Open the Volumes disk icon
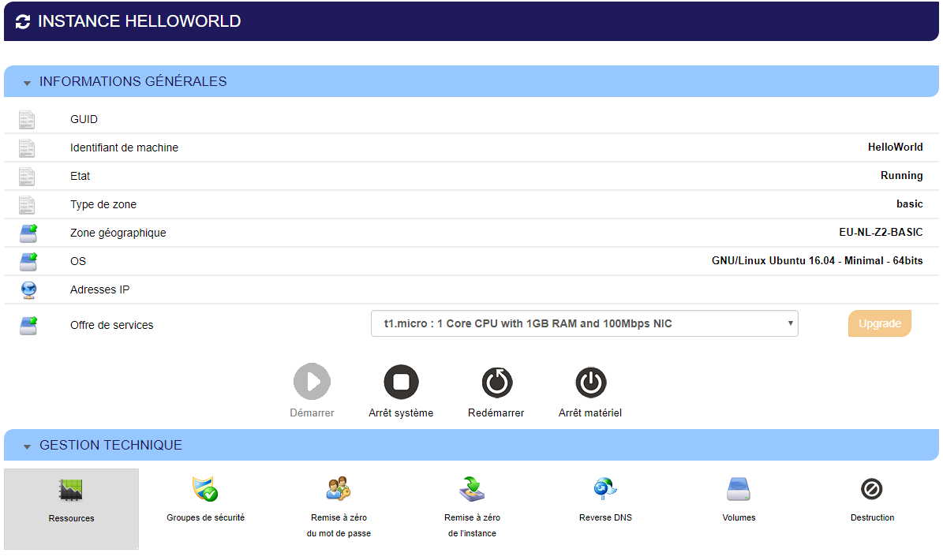 (739, 489)
